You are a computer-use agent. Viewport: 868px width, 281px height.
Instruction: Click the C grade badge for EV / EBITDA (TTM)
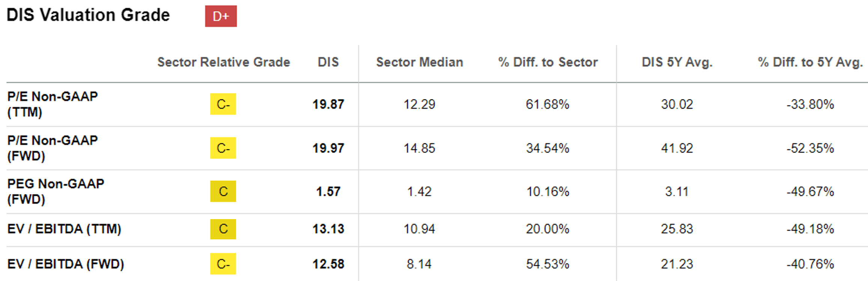[223, 229]
